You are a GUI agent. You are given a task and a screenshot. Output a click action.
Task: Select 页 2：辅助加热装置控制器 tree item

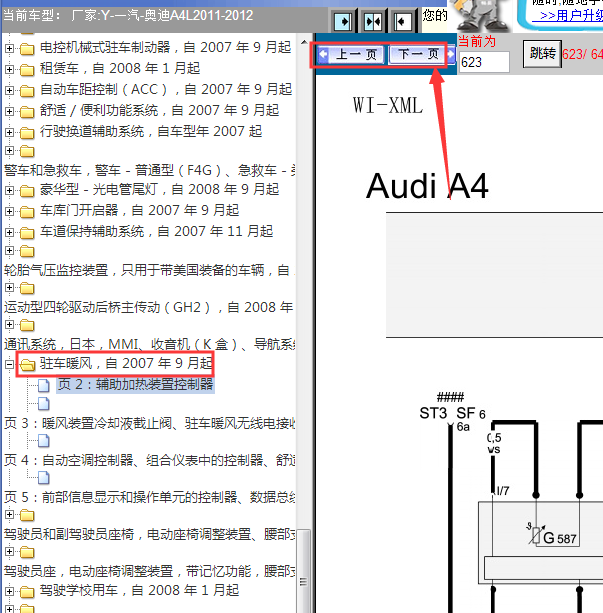point(135,385)
